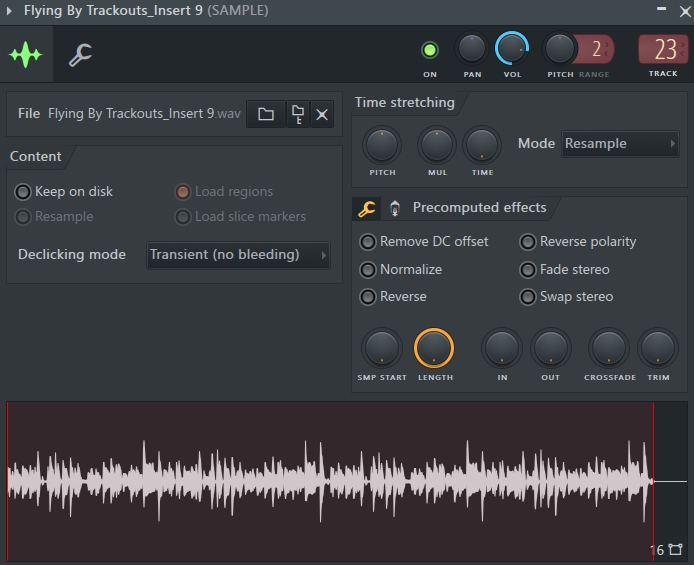Click the MUL knob
Viewport: 694px width, 565px height.
click(437, 146)
